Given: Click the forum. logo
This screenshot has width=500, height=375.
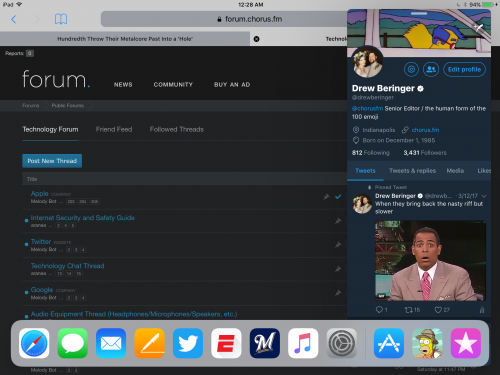Looking at the screenshot, I should [x=56, y=79].
